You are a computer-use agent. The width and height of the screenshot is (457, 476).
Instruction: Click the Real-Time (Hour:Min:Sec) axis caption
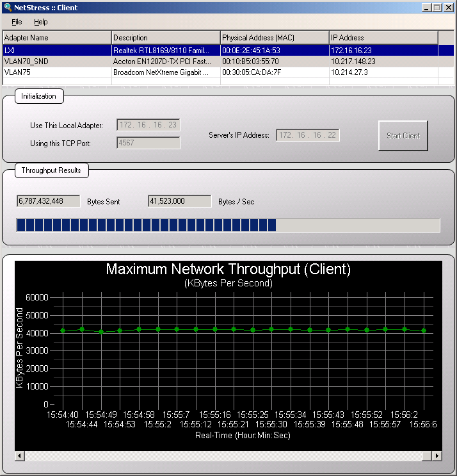tap(243, 436)
